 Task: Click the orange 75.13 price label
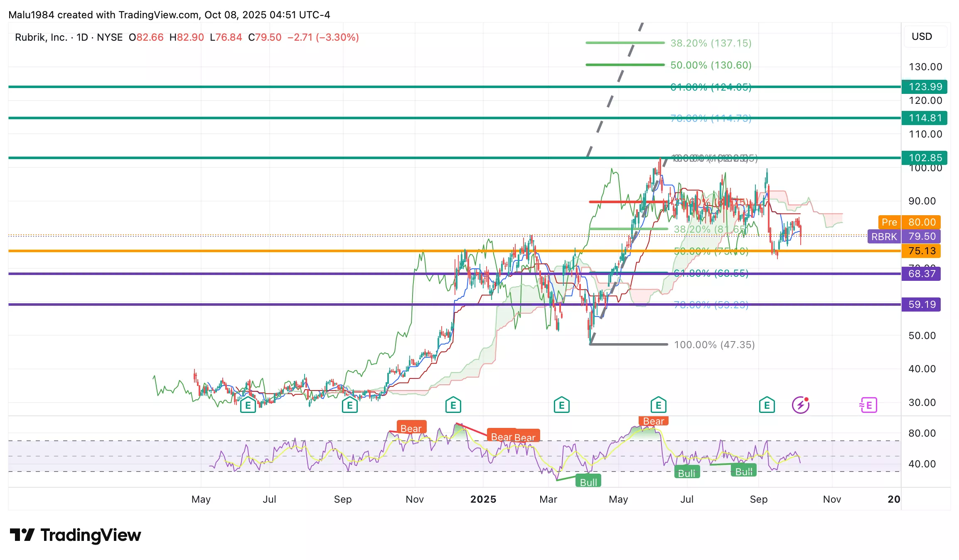point(922,251)
